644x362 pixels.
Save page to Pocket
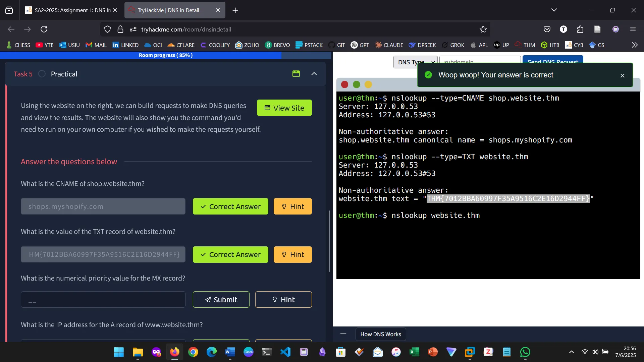tap(547, 29)
